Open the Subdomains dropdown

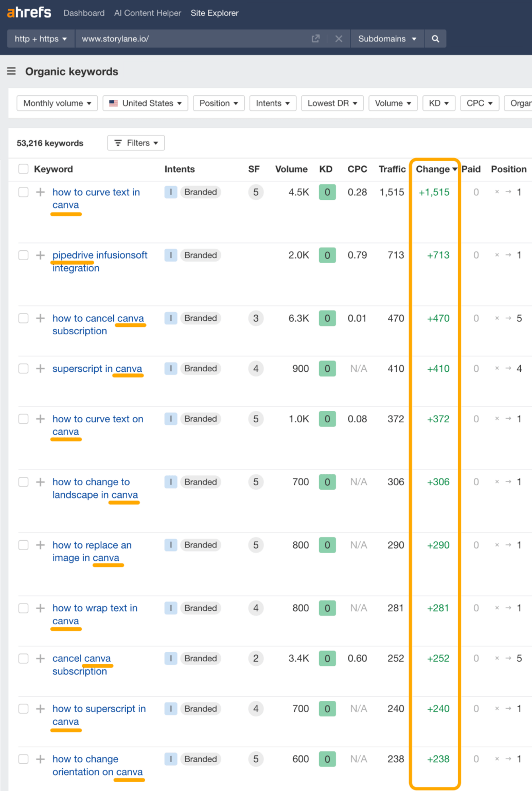click(x=387, y=38)
